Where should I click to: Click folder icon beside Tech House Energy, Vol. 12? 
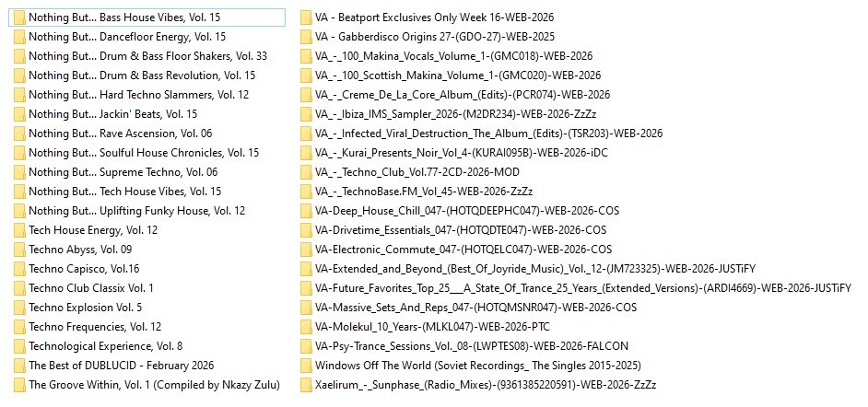click(x=19, y=230)
